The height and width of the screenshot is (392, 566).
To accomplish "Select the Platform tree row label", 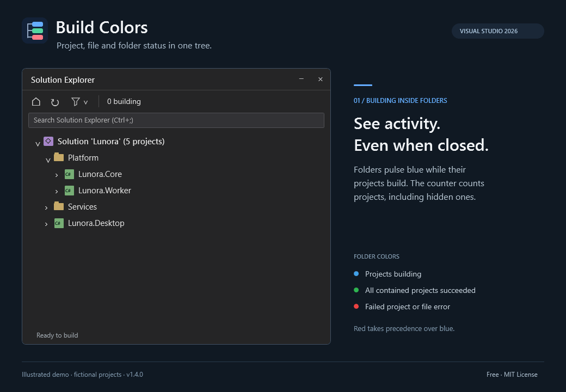I will click(x=83, y=158).
